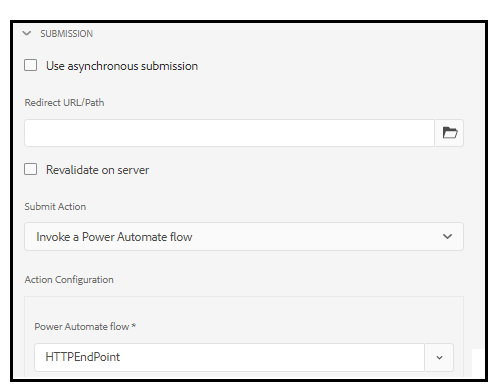Click the required asterisk beside Power Automate flow
This screenshot has height=391, width=493.
(x=134, y=325)
